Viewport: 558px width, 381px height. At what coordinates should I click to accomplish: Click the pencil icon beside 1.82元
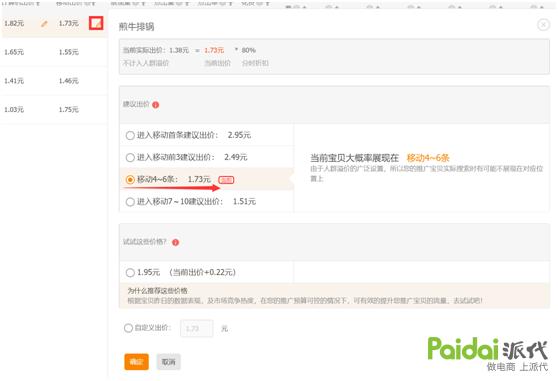[x=44, y=24]
